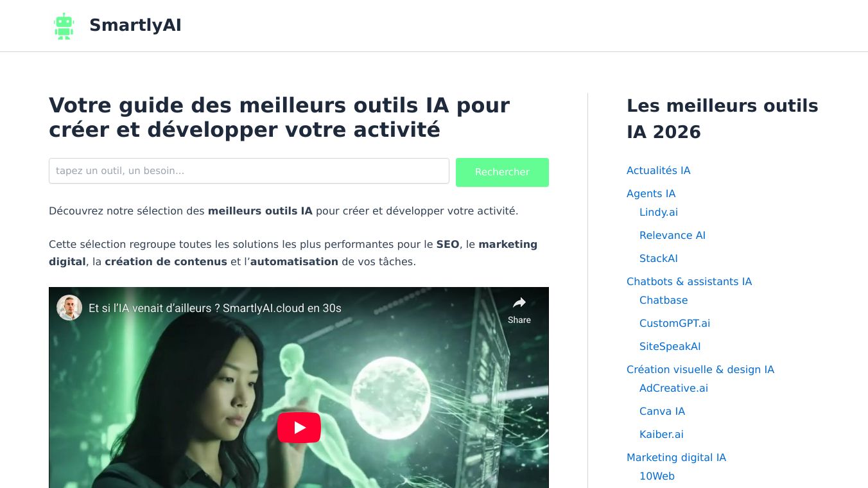Screen dimensions: 868x488
Task: Click the Rechercher button
Action: pos(502,172)
